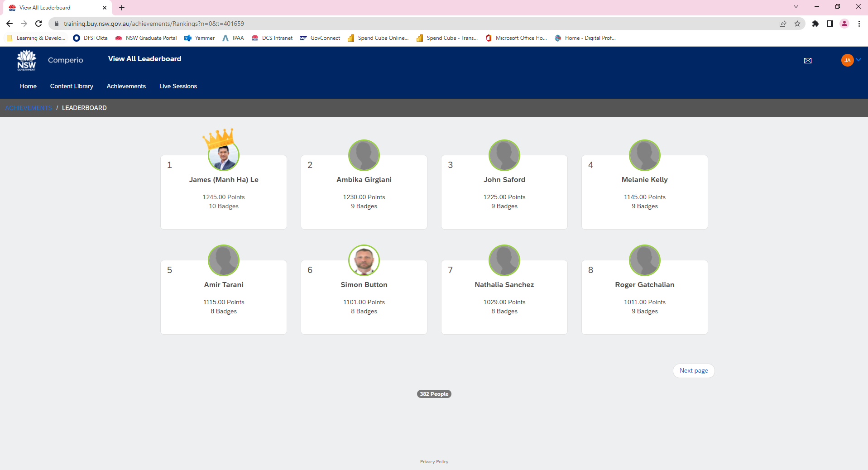Open the Chrome three-dot menu
This screenshot has height=470, width=868.
pyautogui.click(x=859, y=24)
